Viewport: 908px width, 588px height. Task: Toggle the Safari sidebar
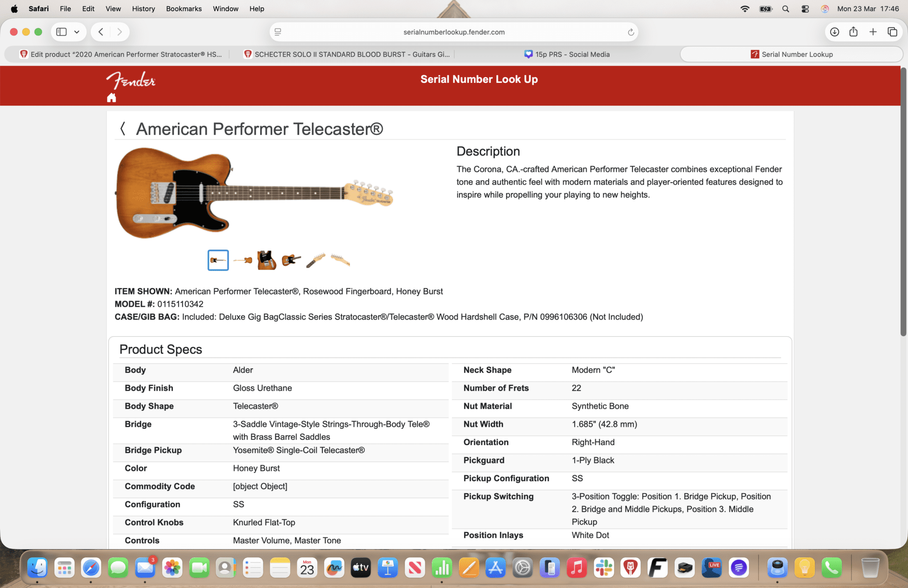[62, 32]
